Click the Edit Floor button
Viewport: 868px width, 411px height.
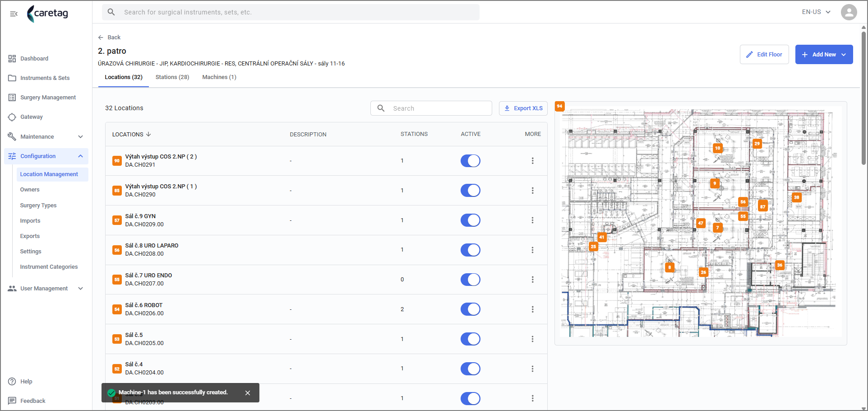764,55
